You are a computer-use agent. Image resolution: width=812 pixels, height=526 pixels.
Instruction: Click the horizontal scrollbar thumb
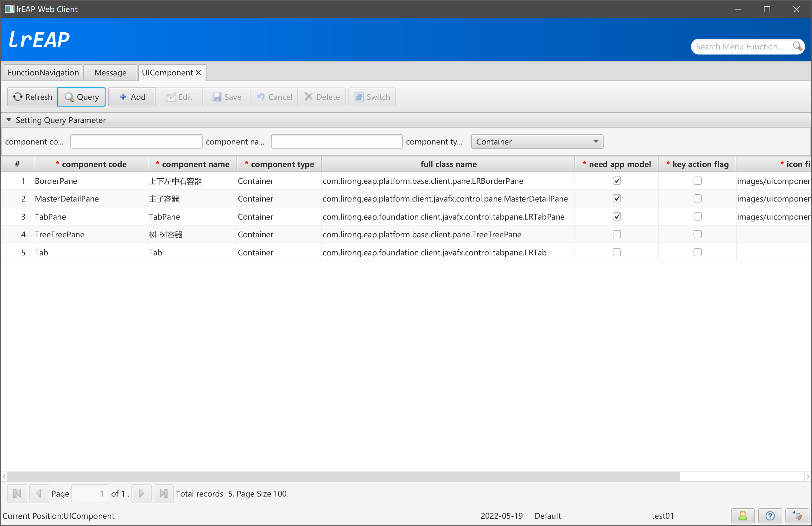point(344,476)
